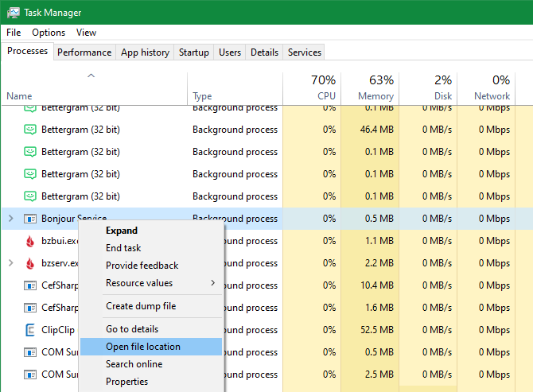Click the ClipClip process icon
The width and height of the screenshot is (533, 392).
point(30,330)
